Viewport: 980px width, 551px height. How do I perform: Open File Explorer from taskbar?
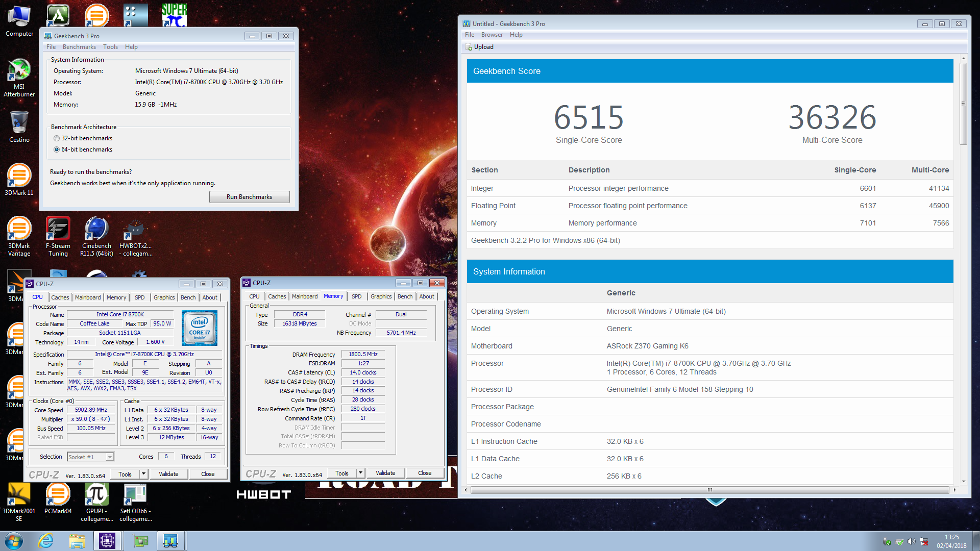[x=77, y=541]
